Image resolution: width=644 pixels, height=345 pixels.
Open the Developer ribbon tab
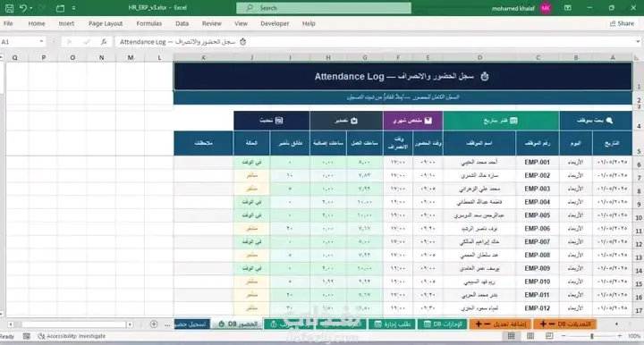[275, 23]
